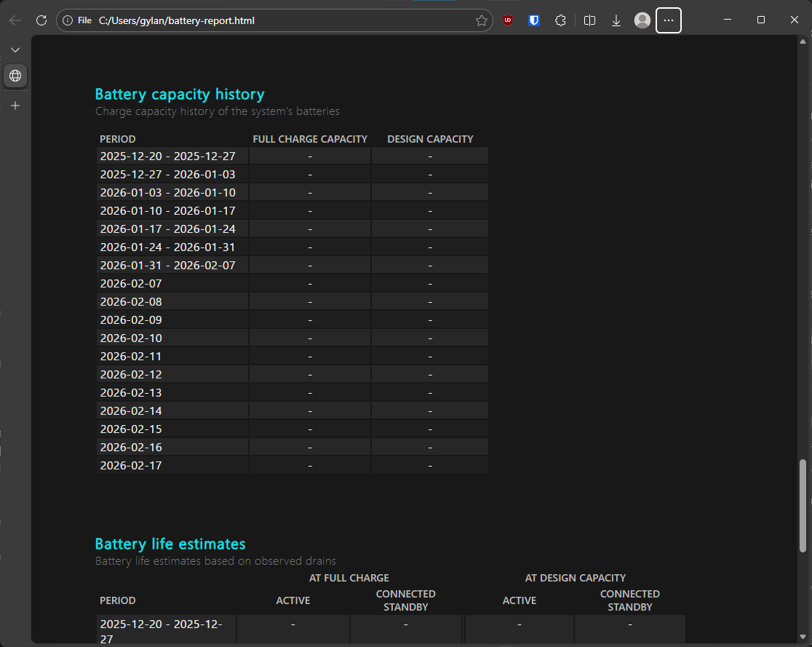Open the user profile avatar

pyautogui.click(x=642, y=20)
